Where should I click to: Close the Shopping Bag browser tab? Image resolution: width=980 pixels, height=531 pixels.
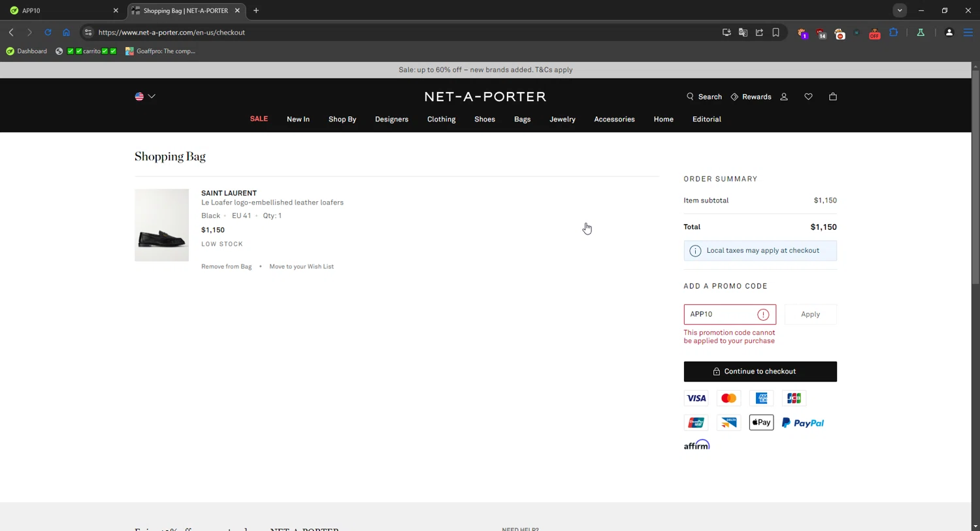[x=237, y=10]
